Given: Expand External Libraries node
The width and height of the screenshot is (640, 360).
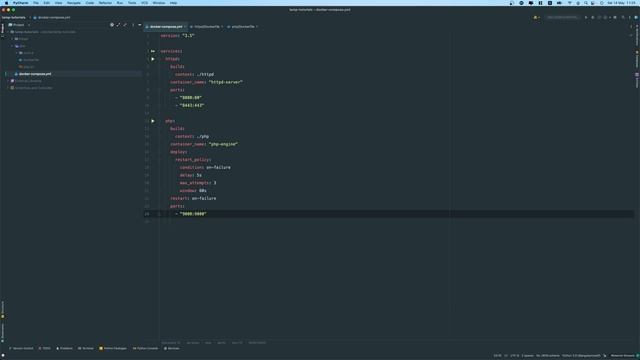Looking at the screenshot, I should [x=8, y=81].
